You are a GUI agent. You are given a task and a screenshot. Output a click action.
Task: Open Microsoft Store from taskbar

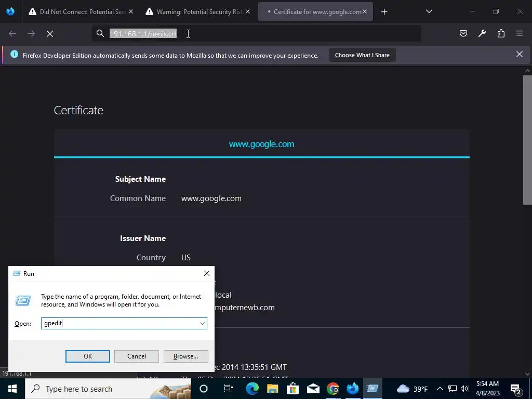click(292, 389)
